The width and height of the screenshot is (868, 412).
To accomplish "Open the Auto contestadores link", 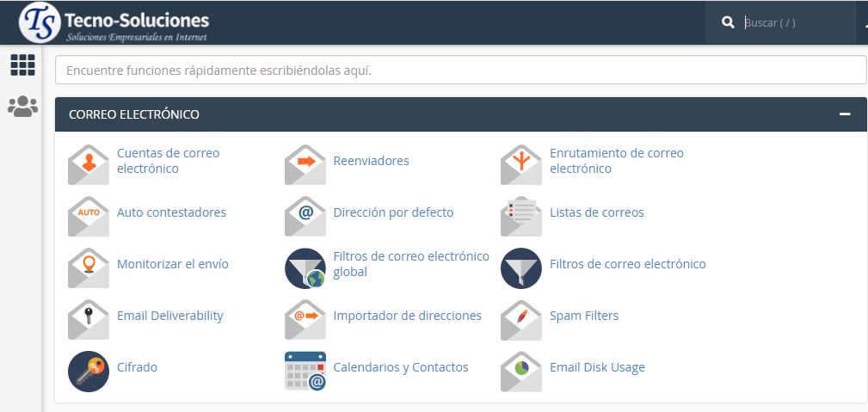I will [x=171, y=212].
